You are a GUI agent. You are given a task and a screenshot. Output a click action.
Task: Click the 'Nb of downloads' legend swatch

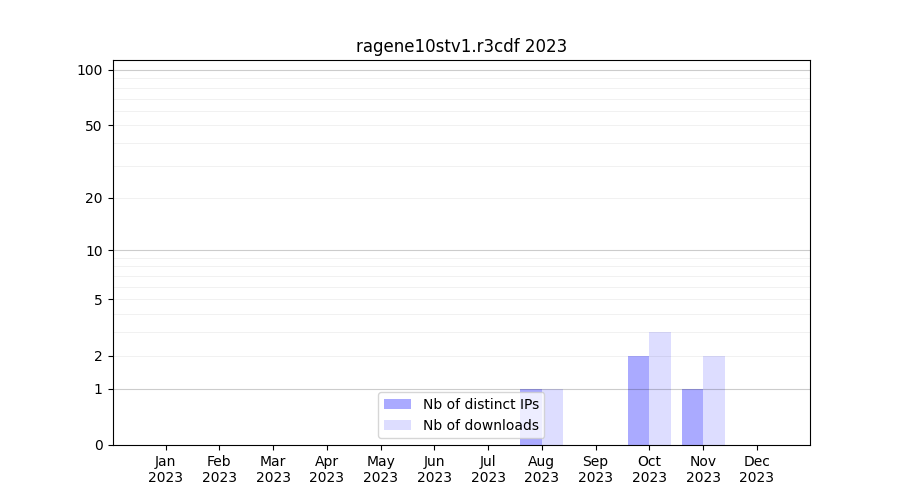[x=397, y=425]
